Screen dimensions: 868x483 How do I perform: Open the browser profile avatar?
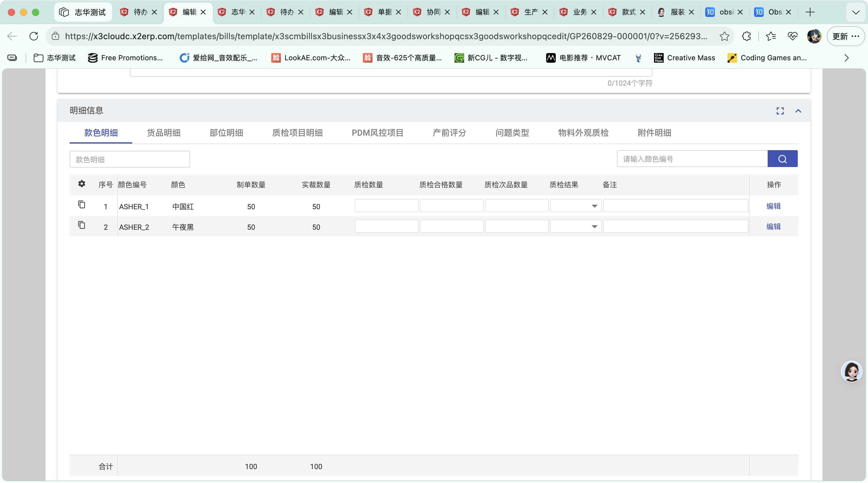click(814, 36)
